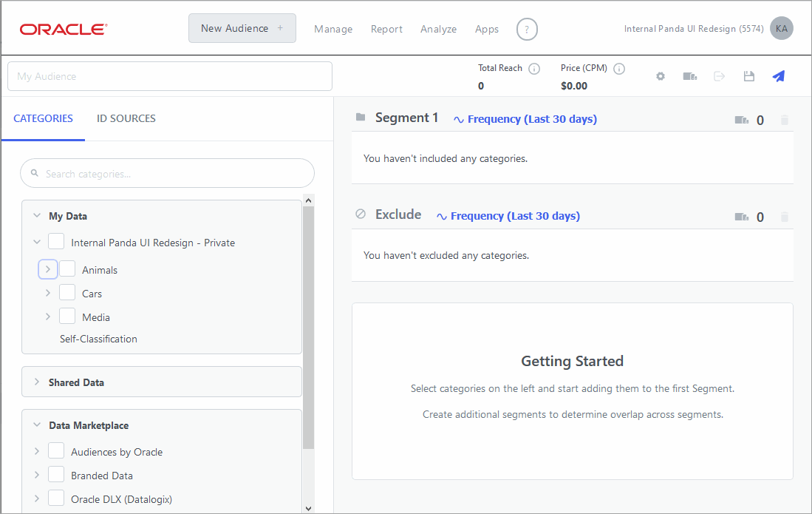Click the Oracle logo

click(x=64, y=29)
